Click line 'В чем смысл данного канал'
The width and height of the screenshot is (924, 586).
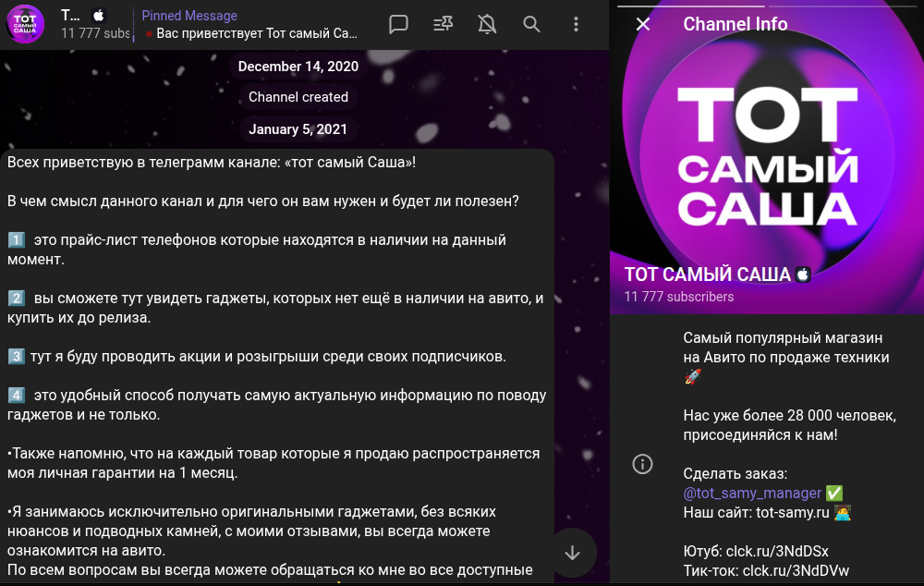[x=262, y=201]
